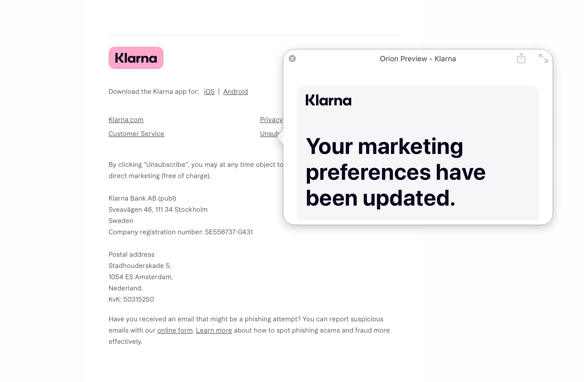This screenshot has width=588, height=382.
Task: Click the share icon in Orion Preview
Action: point(521,58)
